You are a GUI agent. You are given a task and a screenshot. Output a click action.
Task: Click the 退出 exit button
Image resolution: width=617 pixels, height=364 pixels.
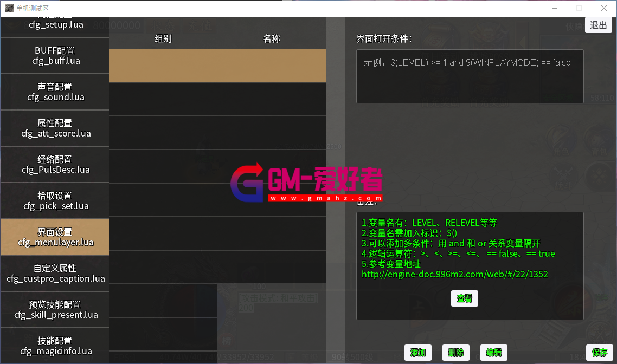coord(599,25)
